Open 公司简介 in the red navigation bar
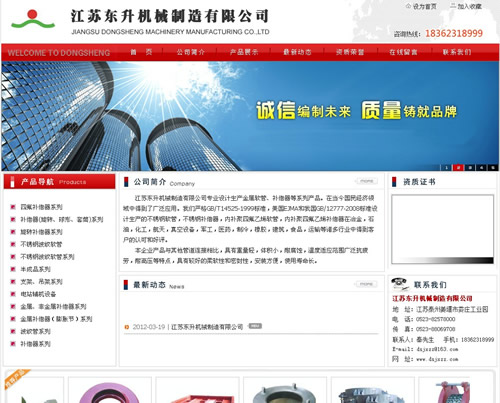This screenshot has height=403, width=500. 191,52
